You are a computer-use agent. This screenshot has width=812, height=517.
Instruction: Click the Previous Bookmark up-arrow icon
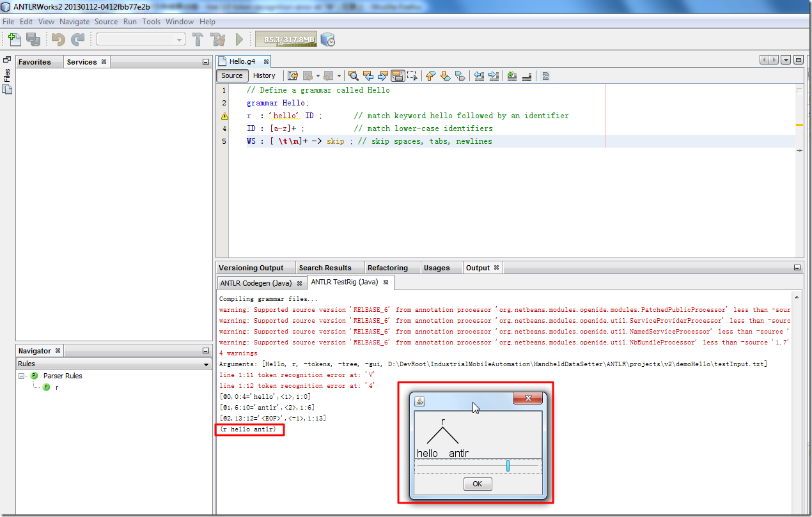tap(430, 75)
